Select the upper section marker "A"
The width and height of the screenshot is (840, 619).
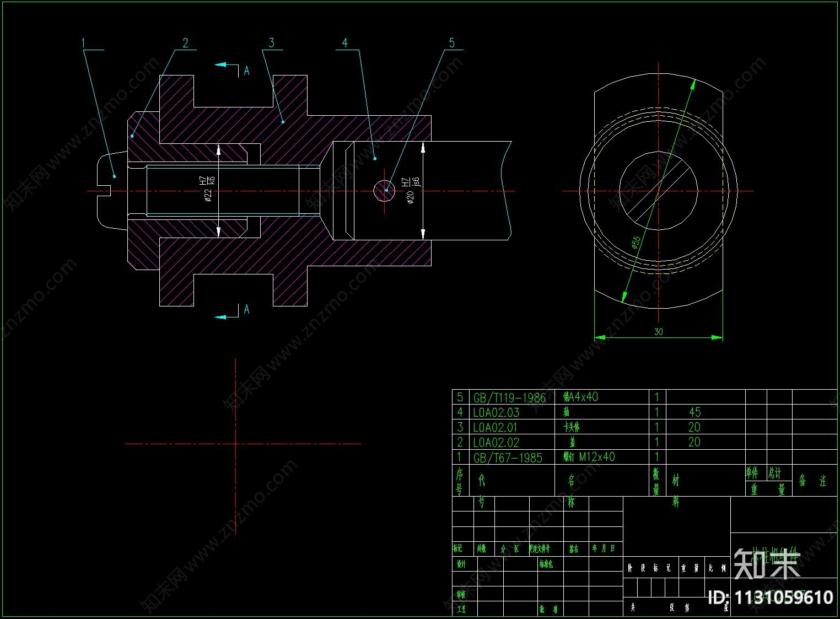[x=246, y=70]
